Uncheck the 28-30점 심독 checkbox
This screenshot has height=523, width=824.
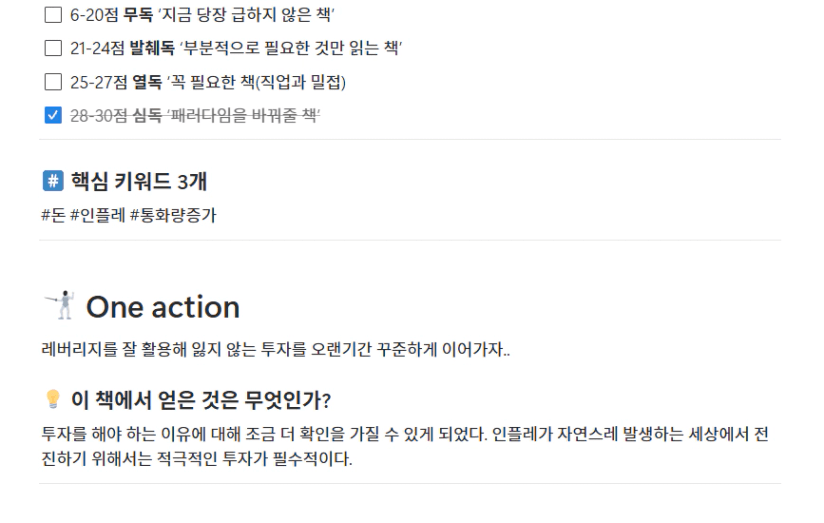pos(50,115)
